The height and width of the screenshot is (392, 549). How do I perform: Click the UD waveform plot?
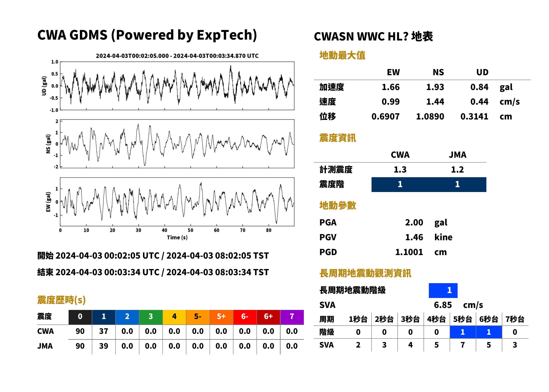click(x=177, y=86)
